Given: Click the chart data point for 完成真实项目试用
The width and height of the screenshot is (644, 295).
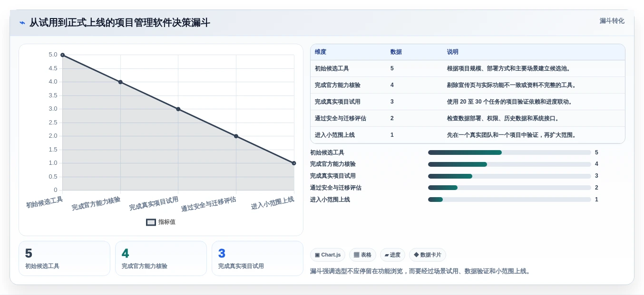Looking at the screenshot, I should coord(178,109).
